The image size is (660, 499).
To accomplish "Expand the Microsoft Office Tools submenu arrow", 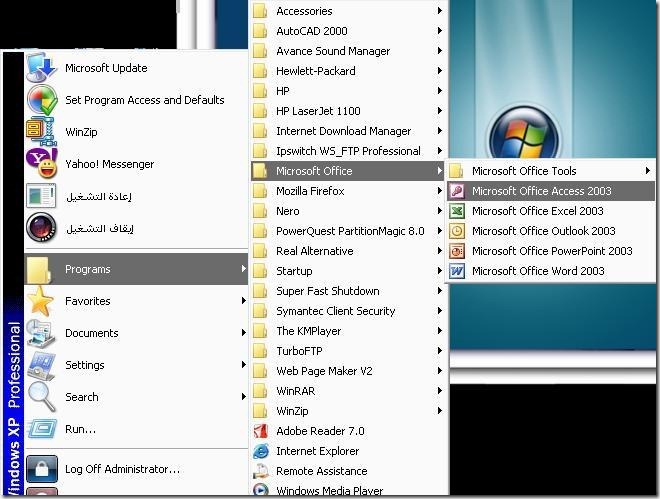I will [647, 171].
